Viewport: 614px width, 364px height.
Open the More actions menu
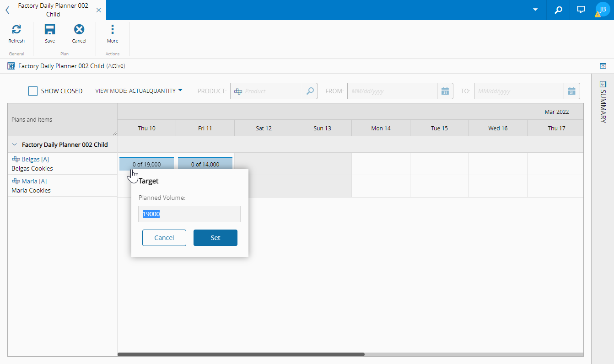pyautogui.click(x=113, y=34)
